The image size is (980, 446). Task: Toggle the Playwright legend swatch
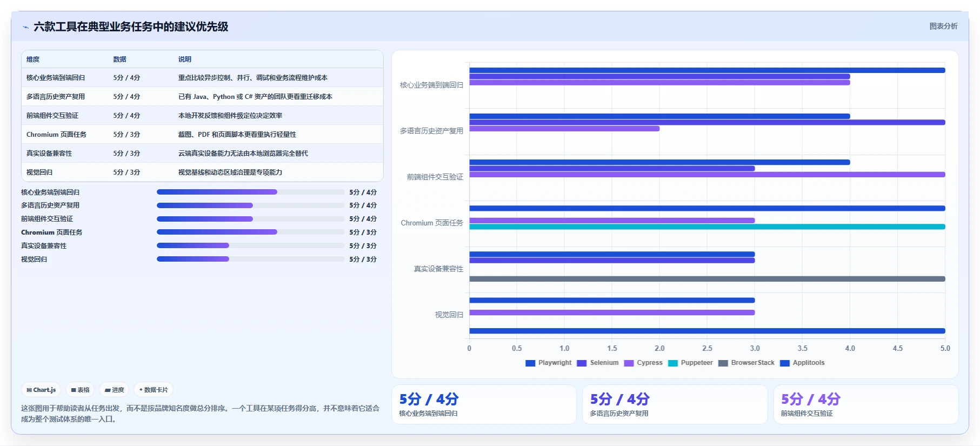[530, 363]
